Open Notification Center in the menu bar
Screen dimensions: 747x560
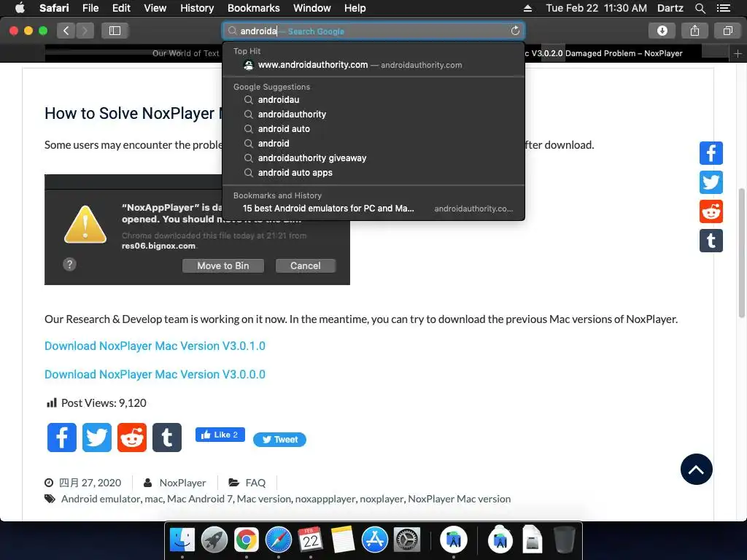[x=723, y=8]
